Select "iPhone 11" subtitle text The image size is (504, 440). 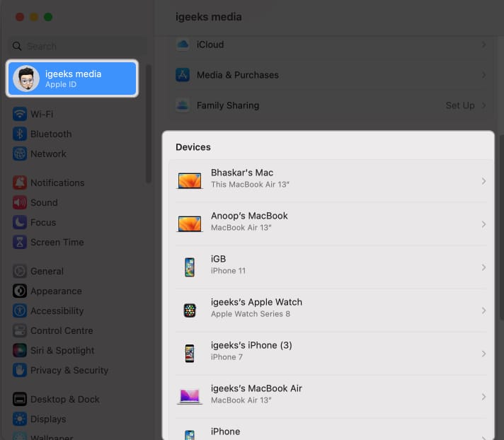[x=228, y=271]
